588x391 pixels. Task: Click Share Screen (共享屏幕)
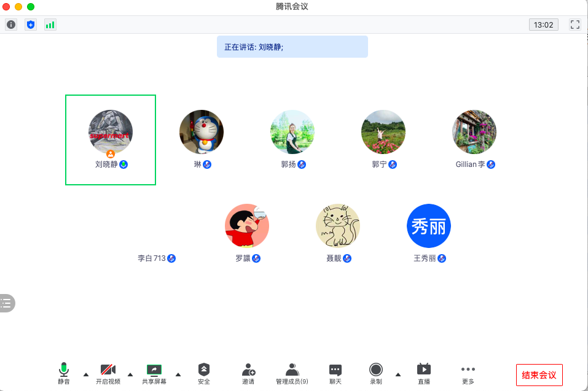point(154,373)
